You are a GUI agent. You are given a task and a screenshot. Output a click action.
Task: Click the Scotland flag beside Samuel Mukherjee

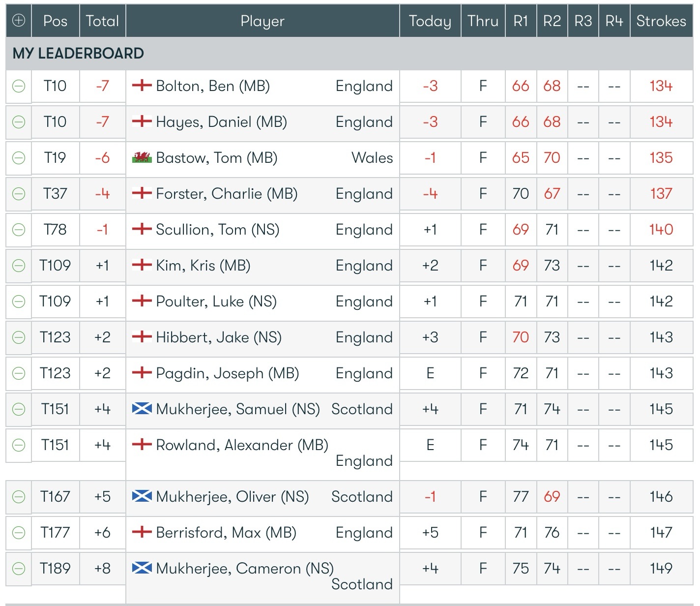click(142, 409)
